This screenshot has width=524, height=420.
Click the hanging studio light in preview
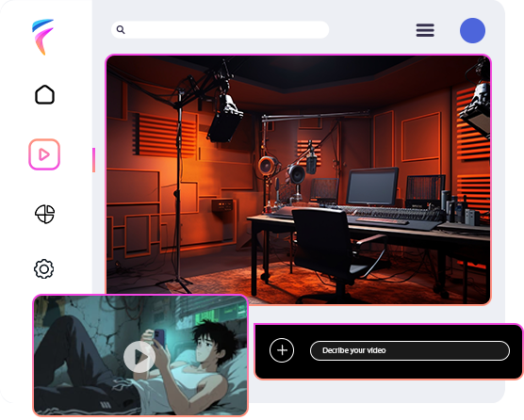coord(225,119)
